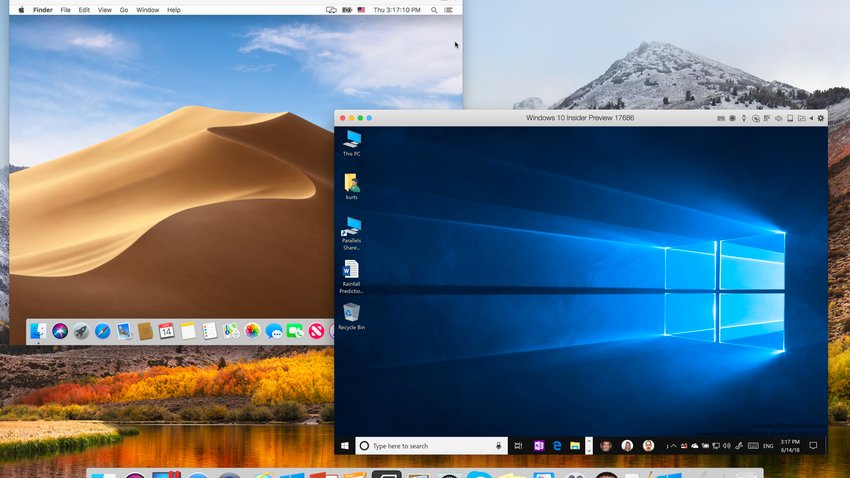This screenshot has height=478, width=850.
Task: Open the View menu in the menu bar
Action: (105, 10)
